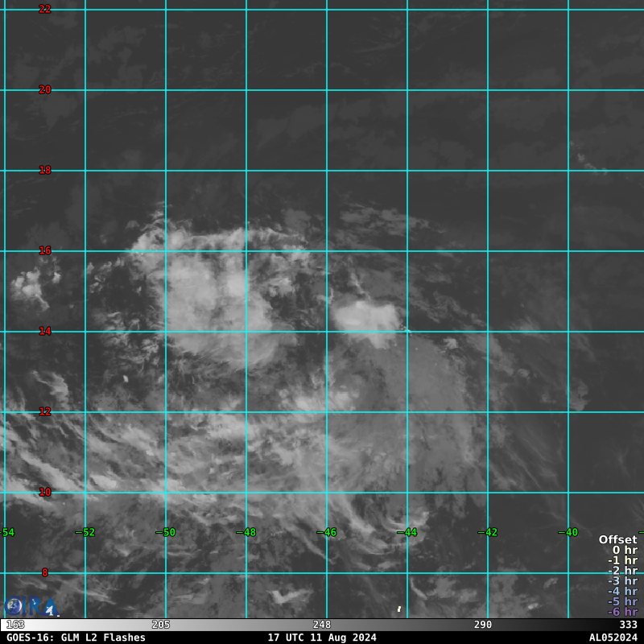This screenshot has height=644, width=644.
Task: Click the GOES-16: GLM L2 Flashes title
Action: coord(76,638)
